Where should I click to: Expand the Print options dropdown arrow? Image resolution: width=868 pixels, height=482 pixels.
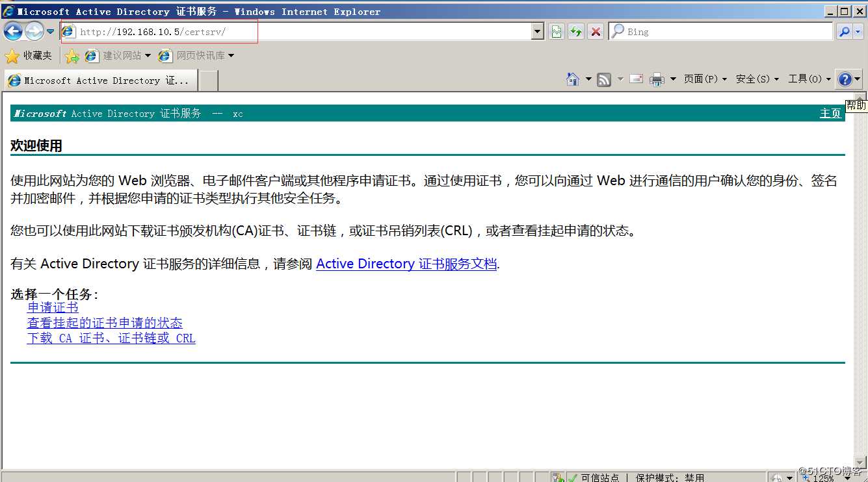(673, 79)
